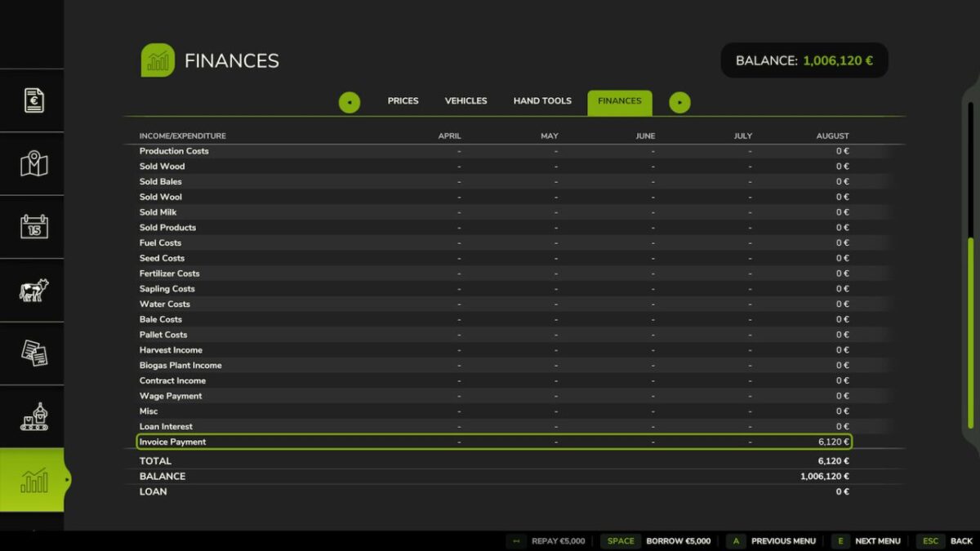Switch to the Vehicles tab

tap(465, 100)
